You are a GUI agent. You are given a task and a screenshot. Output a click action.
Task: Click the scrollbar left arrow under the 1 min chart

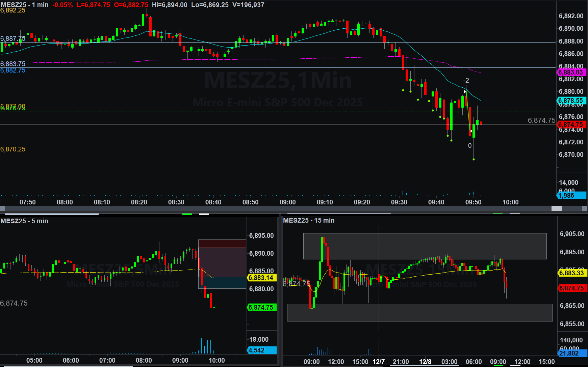pos(3,208)
